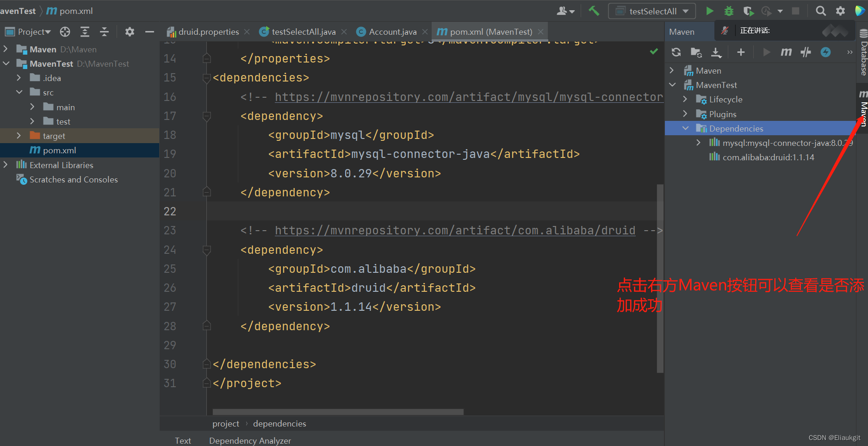Click the Build project hammer icon
Image resolution: width=868 pixels, height=446 pixels.
594,11
